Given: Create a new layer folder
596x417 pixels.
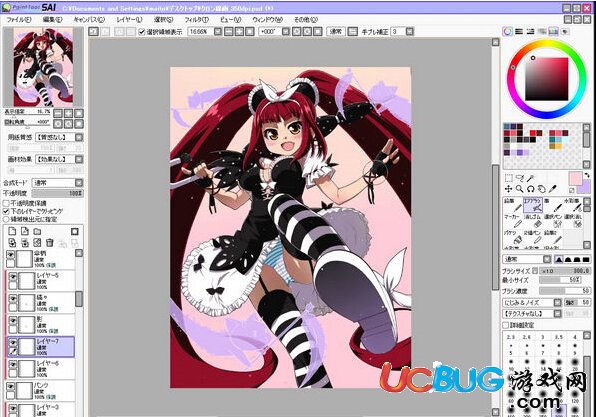Looking at the screenshot, I should (37, 231).
